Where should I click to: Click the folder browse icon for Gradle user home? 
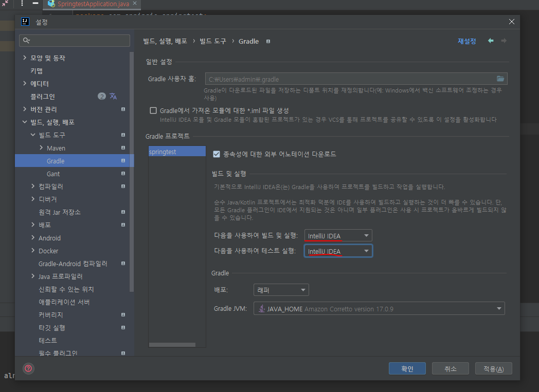pos(500,79)
